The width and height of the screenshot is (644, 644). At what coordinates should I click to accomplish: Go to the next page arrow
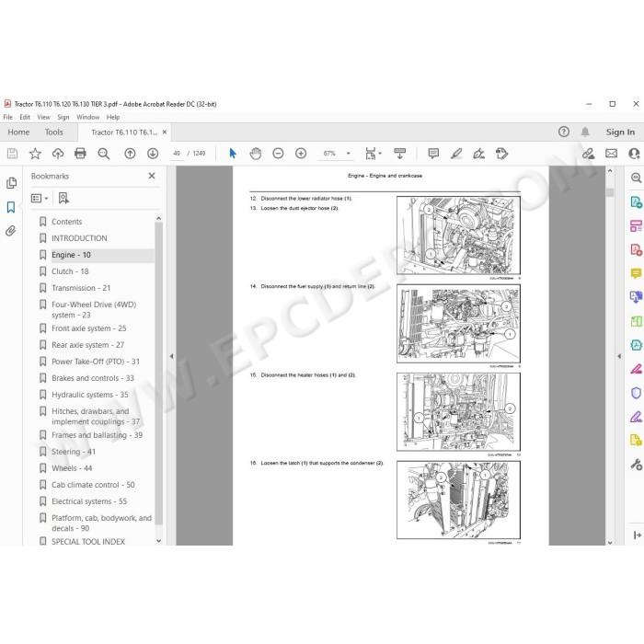tap(153, 154)
